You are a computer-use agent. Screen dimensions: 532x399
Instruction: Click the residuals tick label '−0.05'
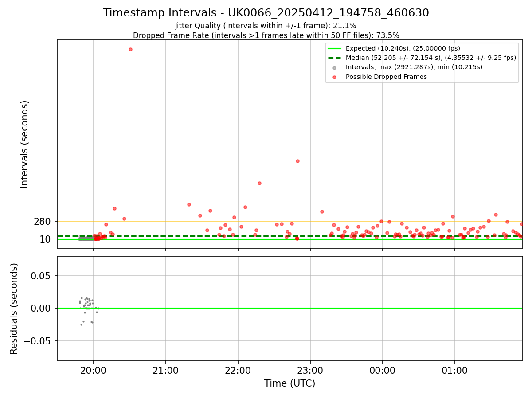tap(37, 341)
